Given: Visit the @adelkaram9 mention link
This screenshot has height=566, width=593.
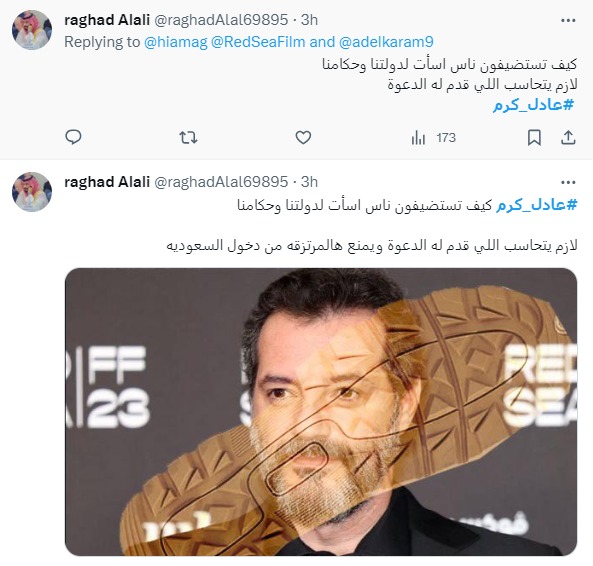Looking at the screenshot, I should [x=386, y=42].
